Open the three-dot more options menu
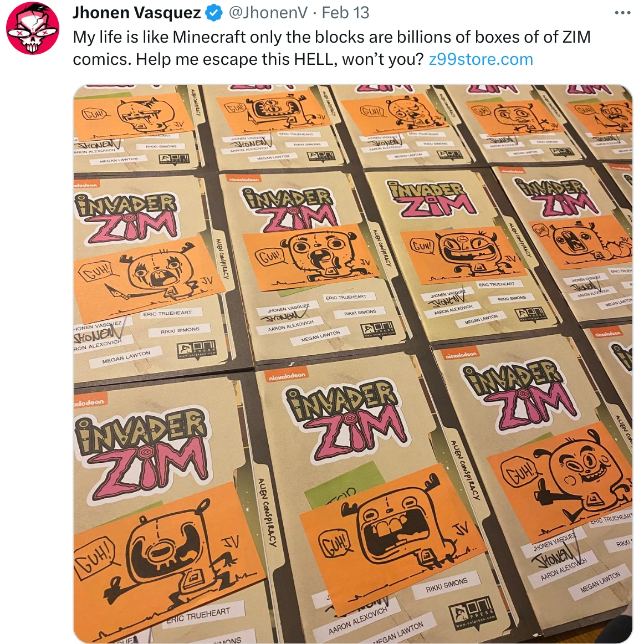This screenshot has height=644, width=644. click(x=622, y=13)
